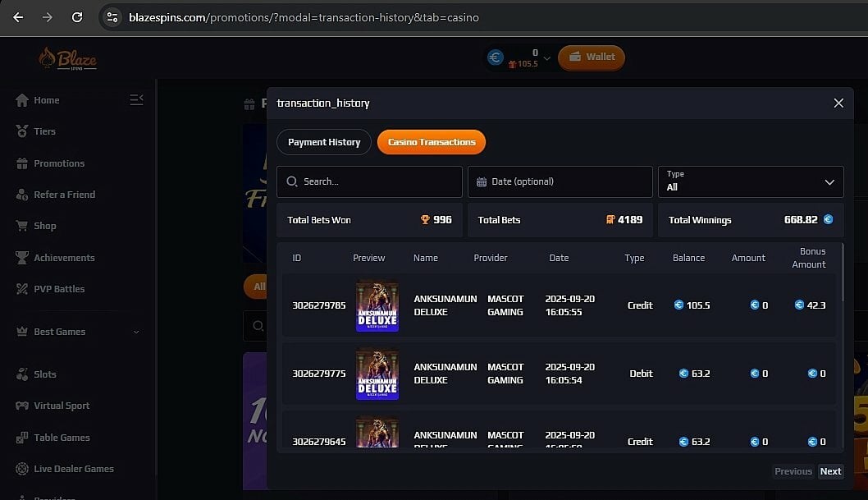Click the Provider column header
Screen dimensions: 868x500
point(491,258)
